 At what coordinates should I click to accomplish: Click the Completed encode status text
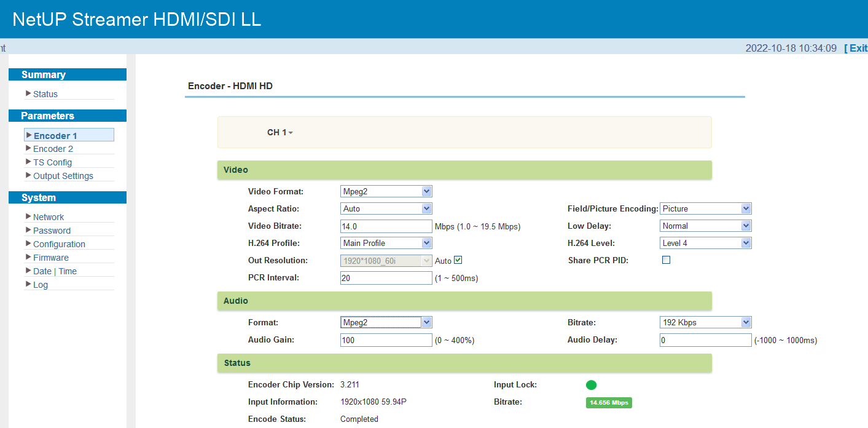(359, 419)
